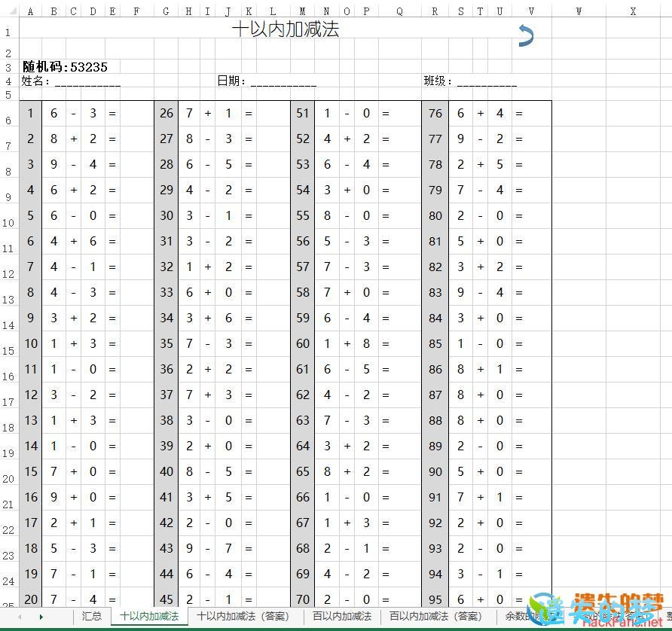This screenshot has height=631, width=672.
Task: Open the 汇总 sheet tab
Action: click(92, 616)
